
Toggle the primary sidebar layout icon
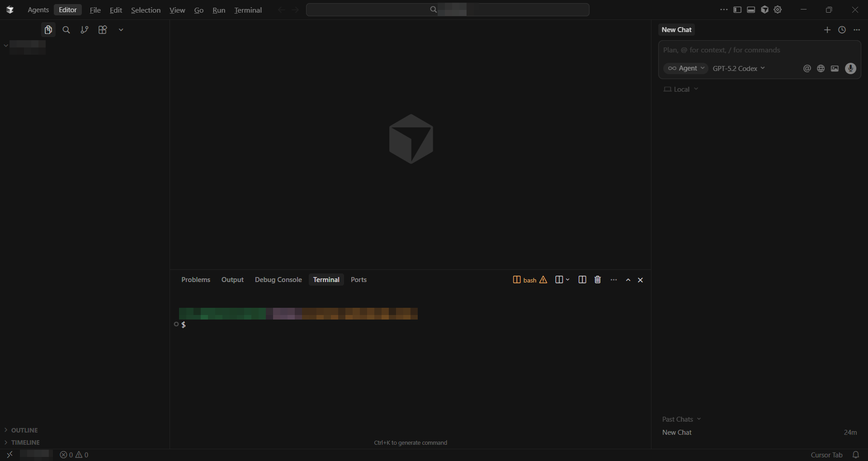click(x=737, y=10)
